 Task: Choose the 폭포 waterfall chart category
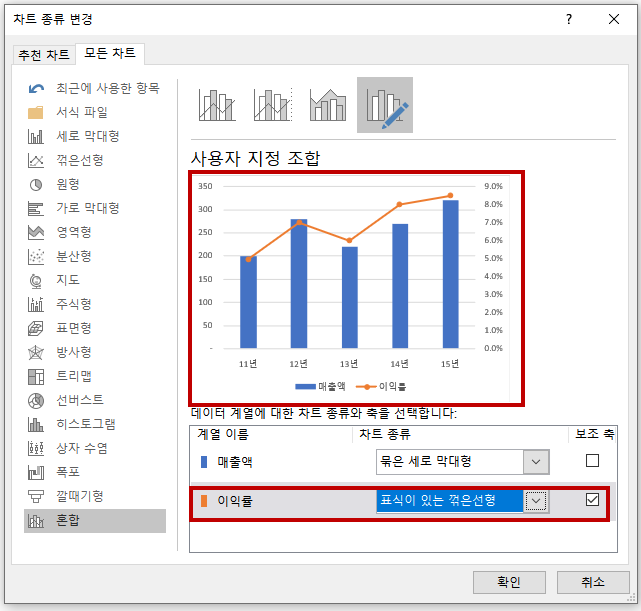tap(95, 472)
